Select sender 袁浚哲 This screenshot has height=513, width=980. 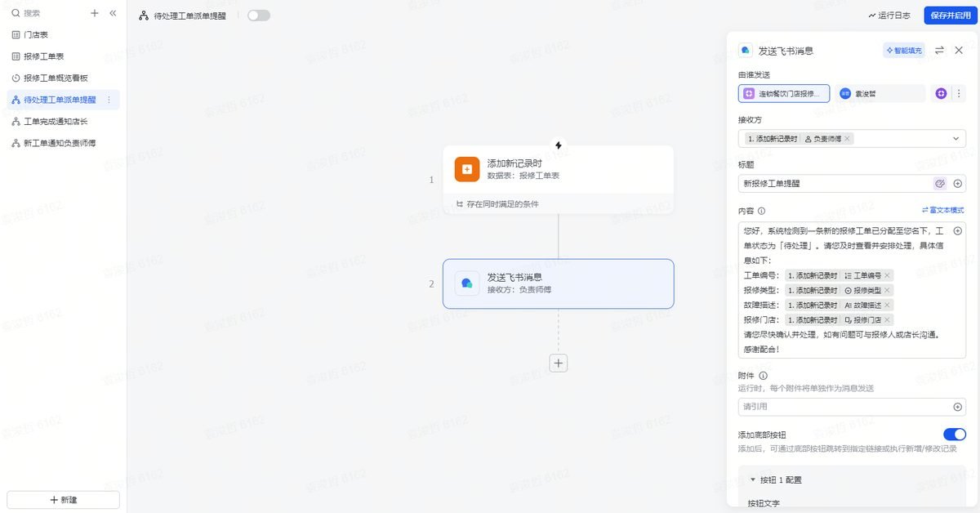pos(879,93)
